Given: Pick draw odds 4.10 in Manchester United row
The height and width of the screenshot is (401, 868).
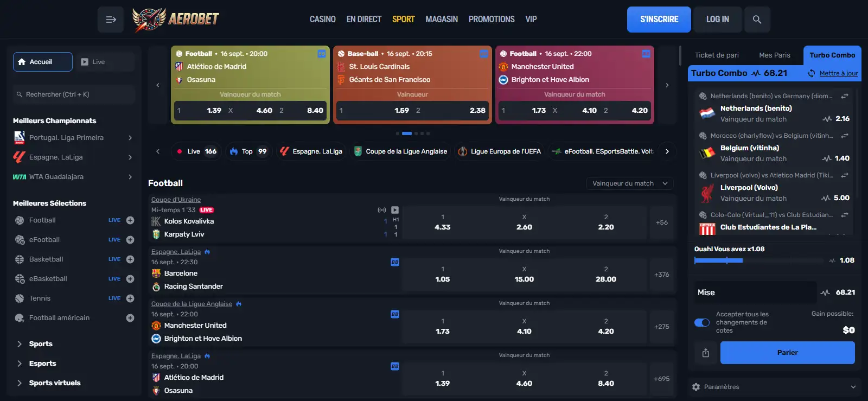Looking at the screenshot, I should (x=524, y=327).
